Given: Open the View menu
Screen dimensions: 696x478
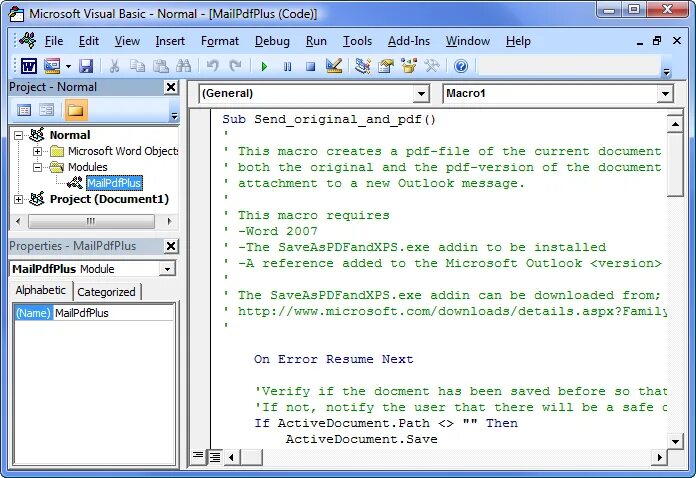Looking at the screenshot, I should pyautogui.click(x=127, y=41).
